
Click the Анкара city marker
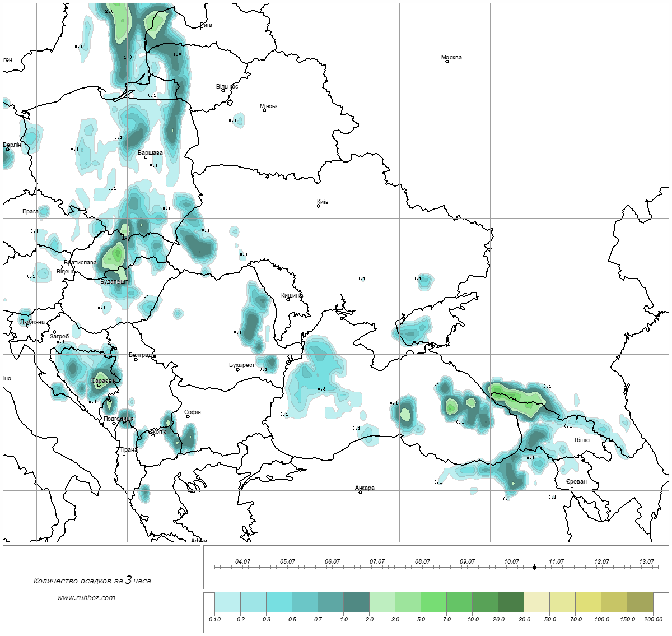click(x=360, y=492)
